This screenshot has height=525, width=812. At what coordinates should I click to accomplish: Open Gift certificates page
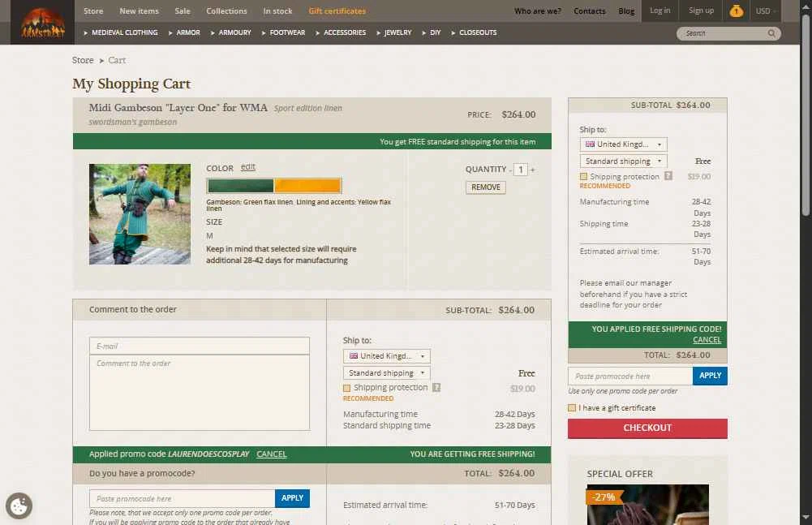pos(337,11)
